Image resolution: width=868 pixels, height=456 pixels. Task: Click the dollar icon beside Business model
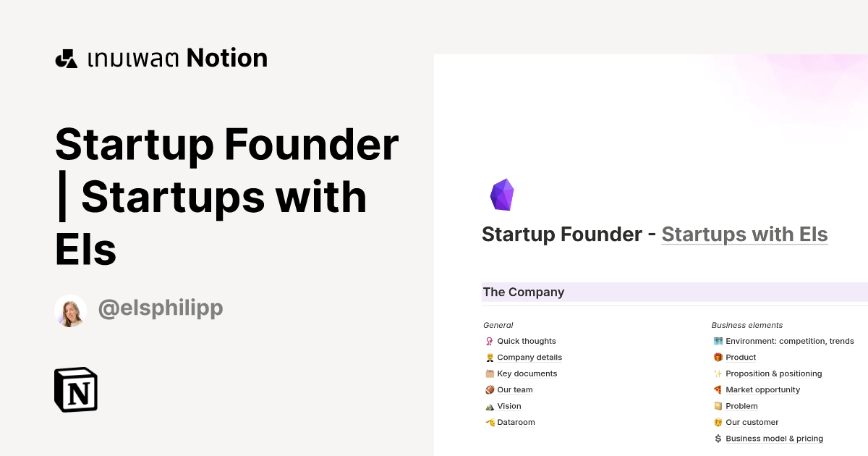point(717,438)
